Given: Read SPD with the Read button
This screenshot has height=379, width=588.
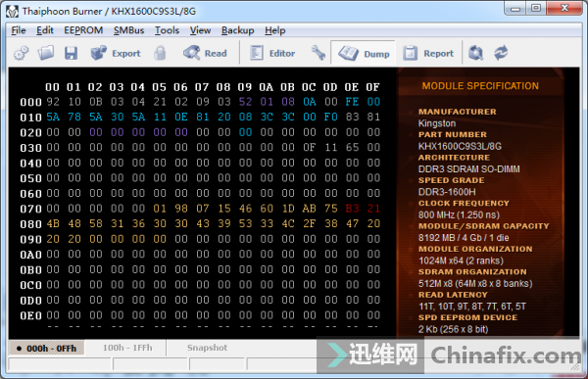Looking at the screenshot, I should pos(205,53).
